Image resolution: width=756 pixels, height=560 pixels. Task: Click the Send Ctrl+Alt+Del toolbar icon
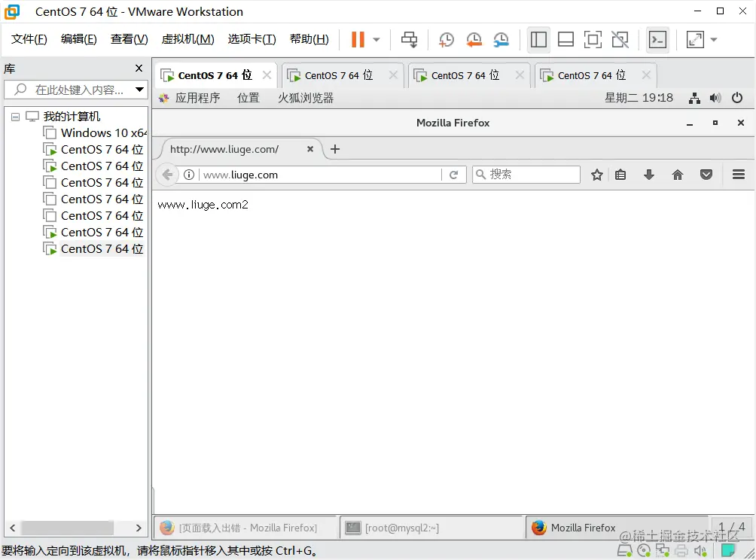pos(410,40)
